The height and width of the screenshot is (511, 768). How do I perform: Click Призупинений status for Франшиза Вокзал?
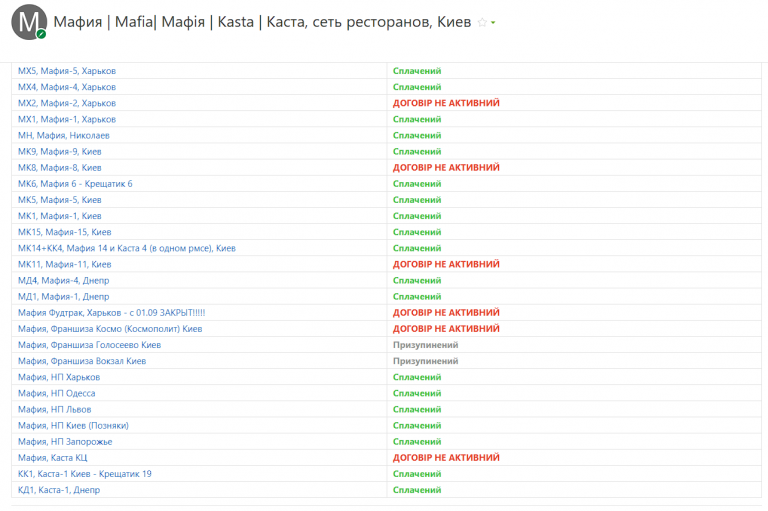pyautogui.click(x=426, y=362)
